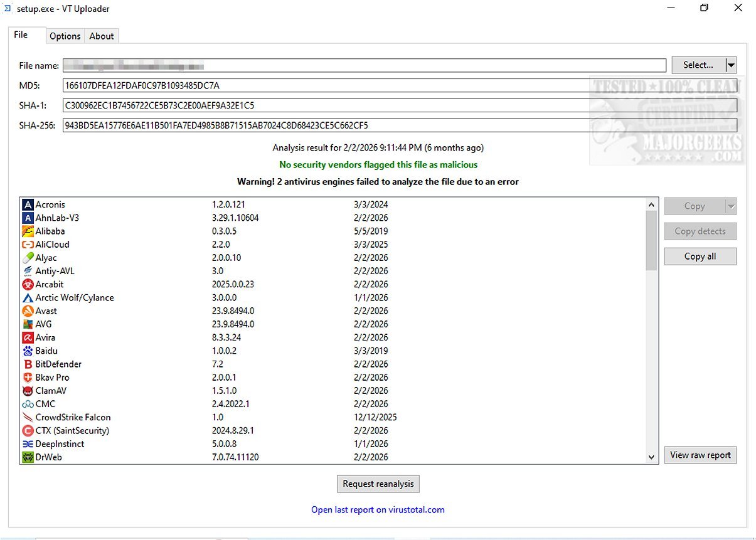Select the Alibaba date 5/5/2019

click(x=371, y=231)
